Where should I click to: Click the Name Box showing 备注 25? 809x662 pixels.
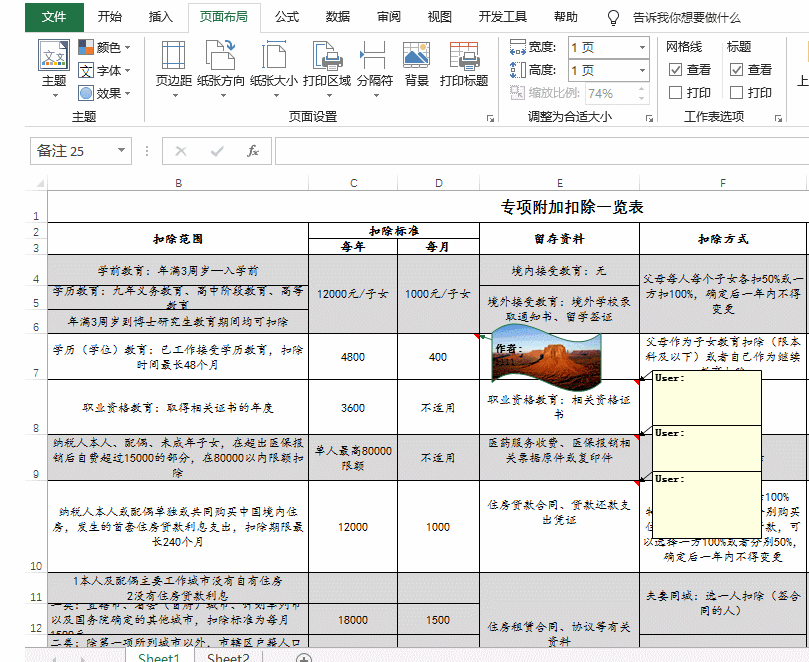(72, 151)
